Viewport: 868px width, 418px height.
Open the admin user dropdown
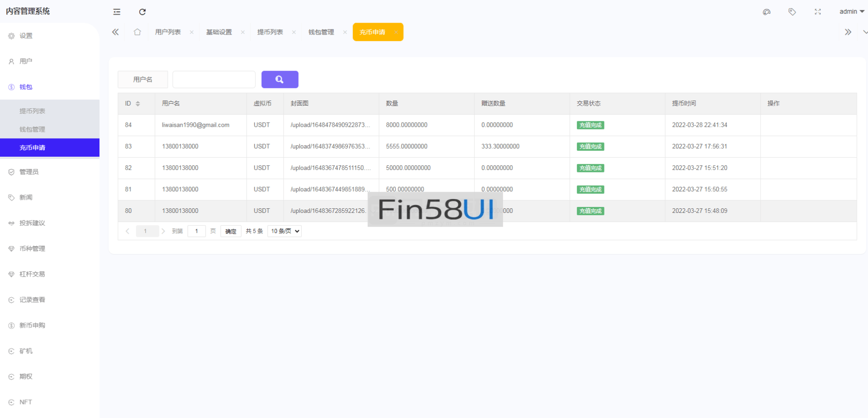click(x=851, y=12)
